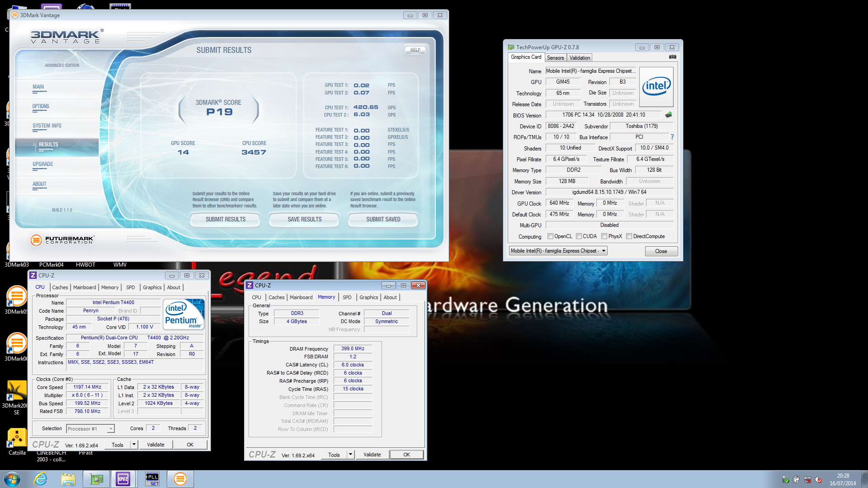Click the Intel logo in GPU-Z

tap(656, 86)
